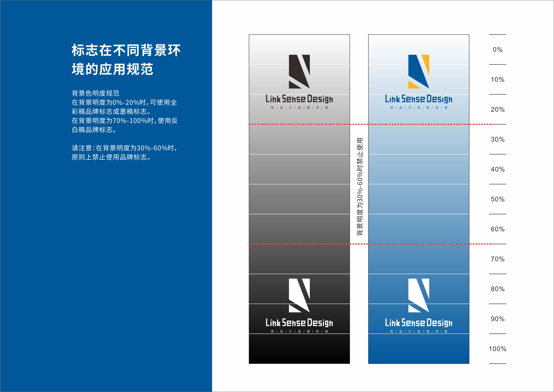554x392 pixels.
Task: Click white Link Sense Design wordmark on black
Action: 299,323
